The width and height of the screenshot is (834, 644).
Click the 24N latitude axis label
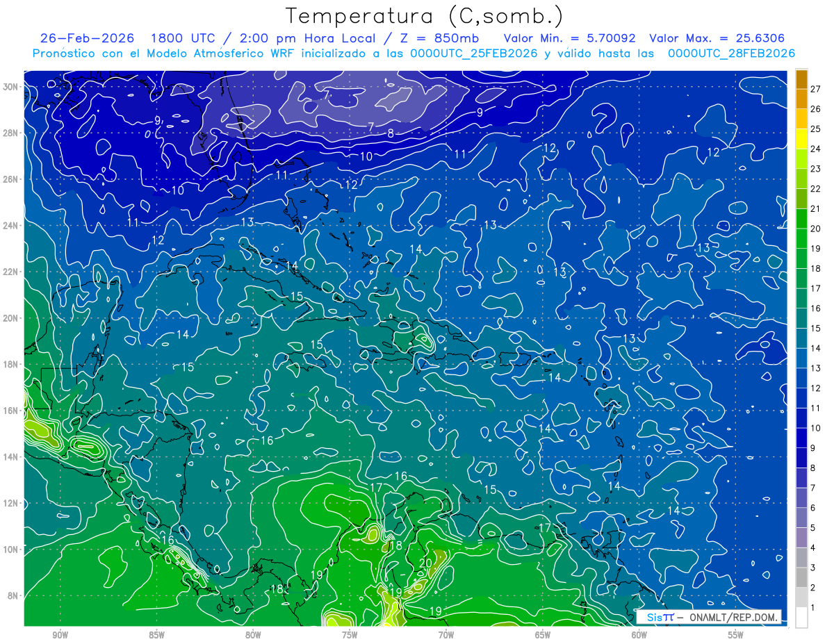click(x=12, y=225)
